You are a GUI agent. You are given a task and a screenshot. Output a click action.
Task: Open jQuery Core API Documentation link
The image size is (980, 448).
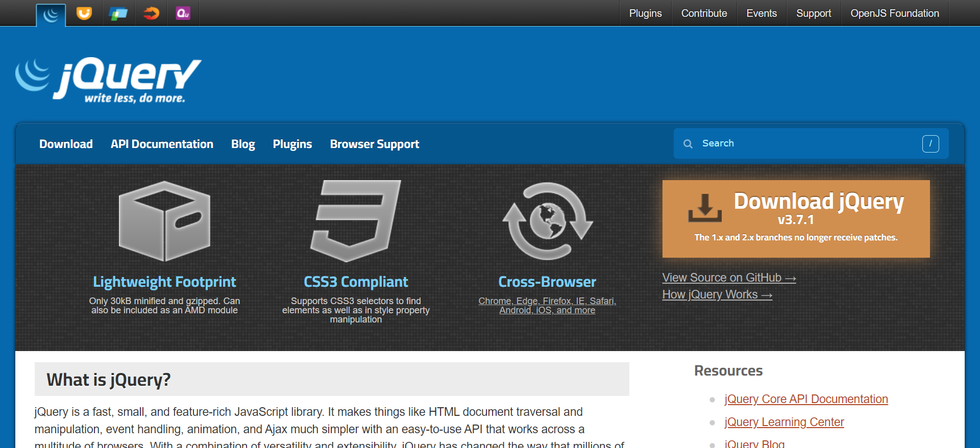click(806, 399)
